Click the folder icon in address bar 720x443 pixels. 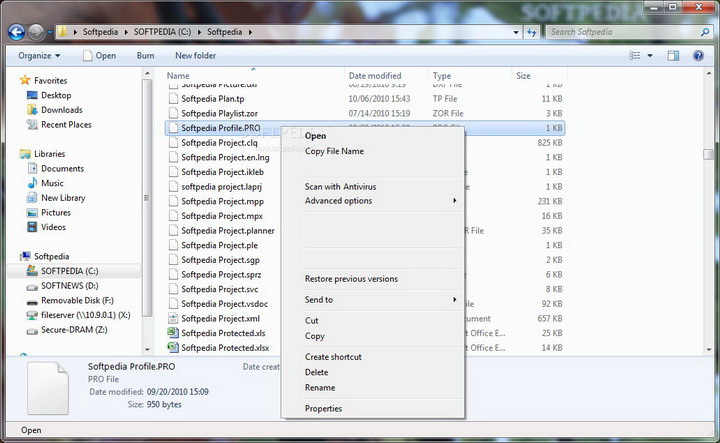pos(62,32)
